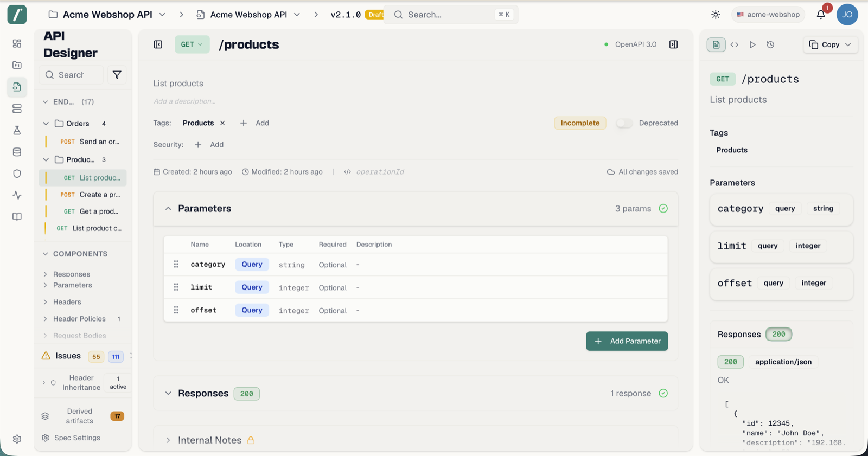Image resolution: width=868 pixels, height=456 pixels.
Task: Open the Copy dropdown in the preview panel
Action: tap(830, 45)
